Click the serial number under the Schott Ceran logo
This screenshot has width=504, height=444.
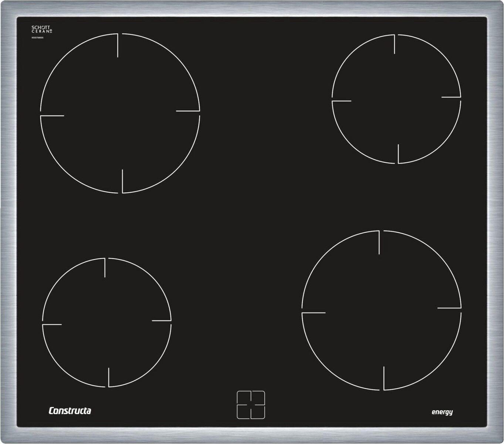[x=37, y=38]
